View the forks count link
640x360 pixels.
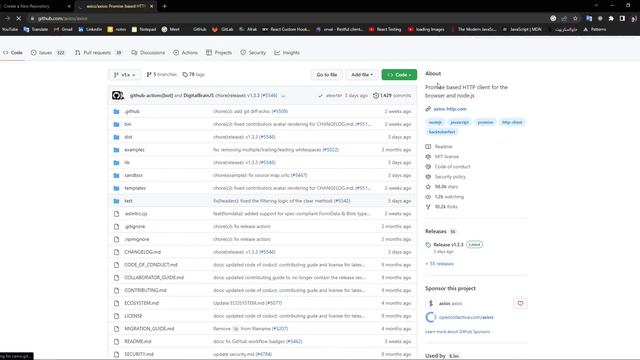[x=446, y=207]
